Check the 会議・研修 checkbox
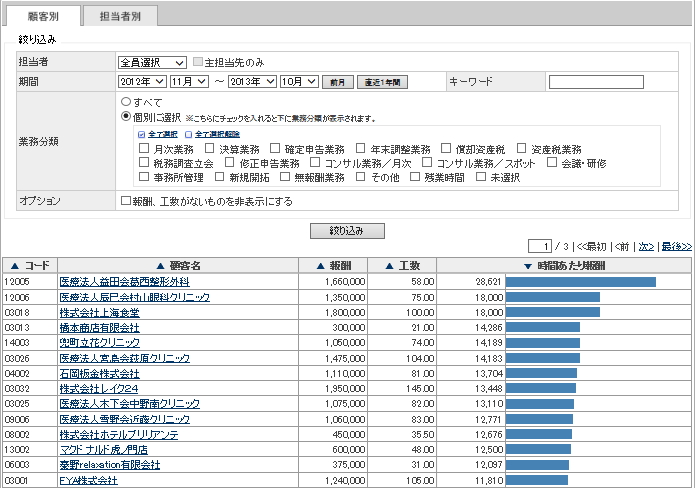The height and width of the screenshot is (488, 697). (552, 162)
